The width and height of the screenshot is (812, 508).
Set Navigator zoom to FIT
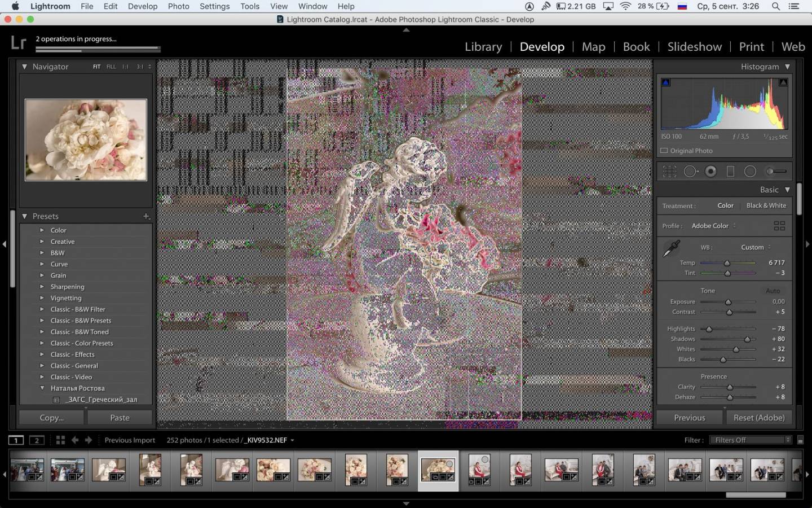coord(96,67)
